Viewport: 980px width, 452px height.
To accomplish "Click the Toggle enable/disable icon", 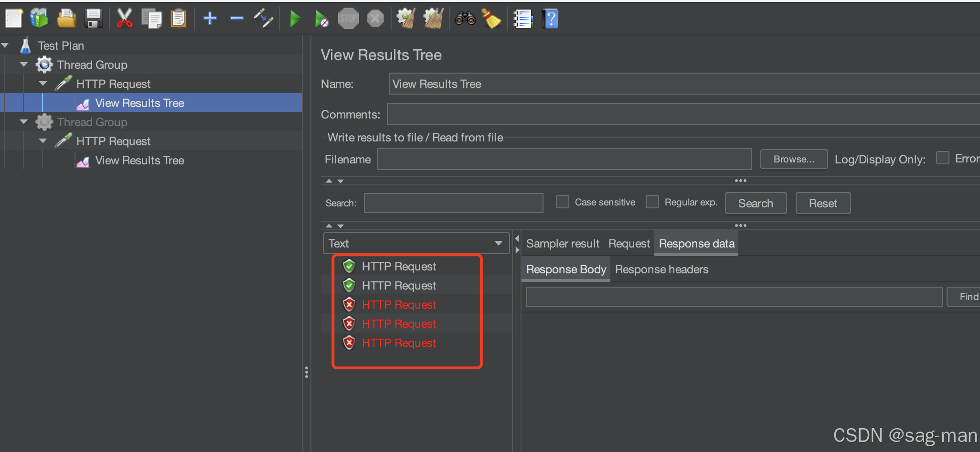I will point(263,19).
